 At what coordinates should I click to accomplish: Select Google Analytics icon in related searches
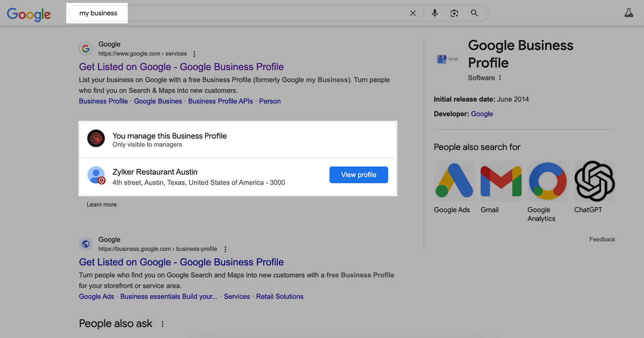pos(547,182)
